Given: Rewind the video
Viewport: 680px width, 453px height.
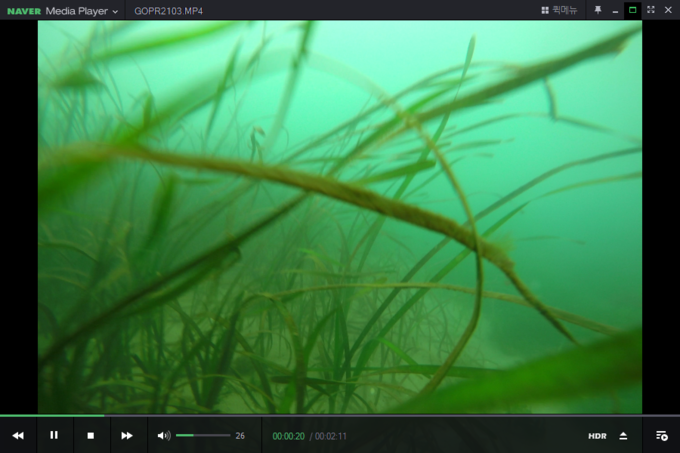Looking at the screenshot, I should (x=18, y=435).
